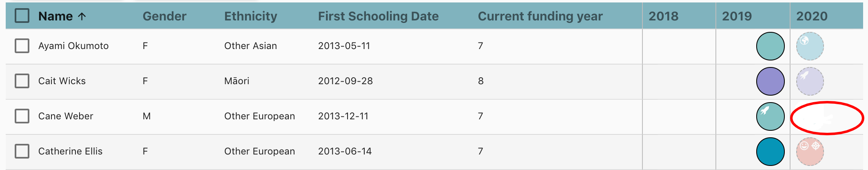Open the Cane Weber name entry
The image size is (868, 170).
click(x=66, y=116)
